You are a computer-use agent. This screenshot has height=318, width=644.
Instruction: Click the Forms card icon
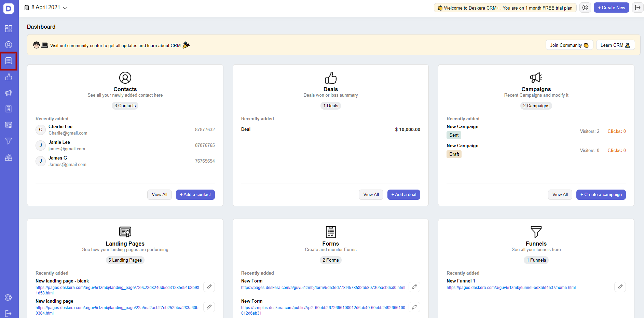pyautogui.click(x=331, y=232)
